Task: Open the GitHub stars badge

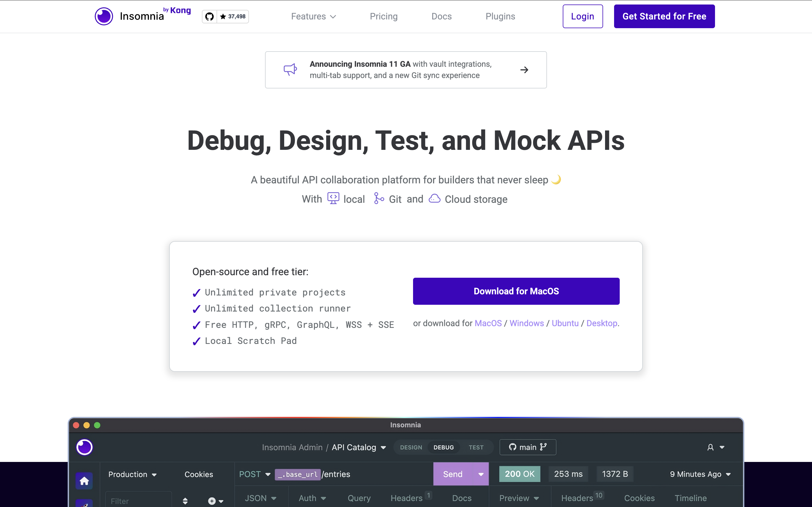Action: [225, 16]
